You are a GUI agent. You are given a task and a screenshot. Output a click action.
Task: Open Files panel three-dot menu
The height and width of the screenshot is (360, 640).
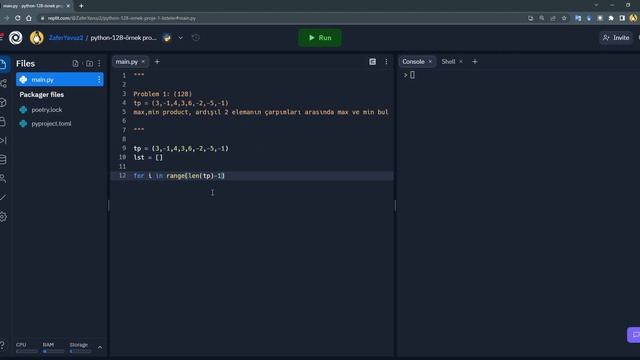(x=99, y=63)
